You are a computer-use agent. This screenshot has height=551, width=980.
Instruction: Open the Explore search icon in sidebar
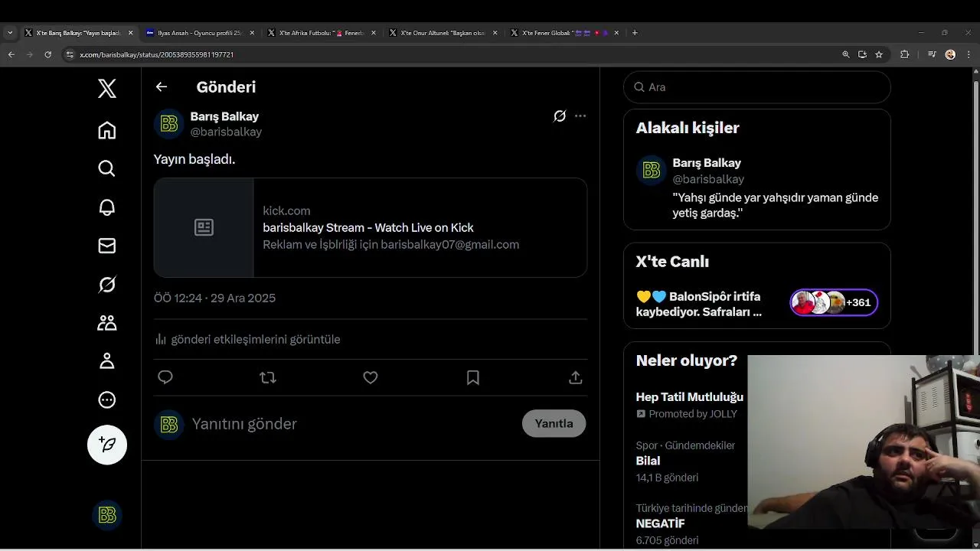pyautogui.click(x=107, y=168)
